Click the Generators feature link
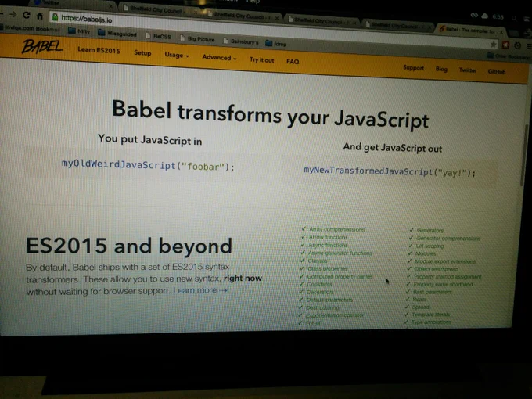This screenshot has height=399, width=532. (x=430, y=230)
